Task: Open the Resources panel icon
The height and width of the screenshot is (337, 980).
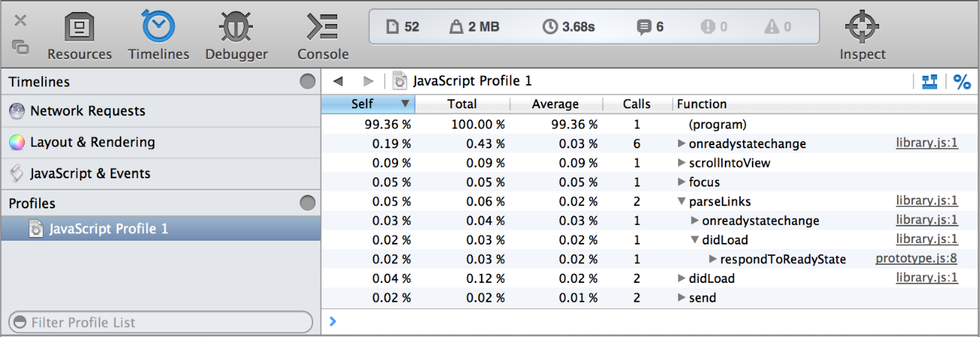Action: [x=79, y=28]
